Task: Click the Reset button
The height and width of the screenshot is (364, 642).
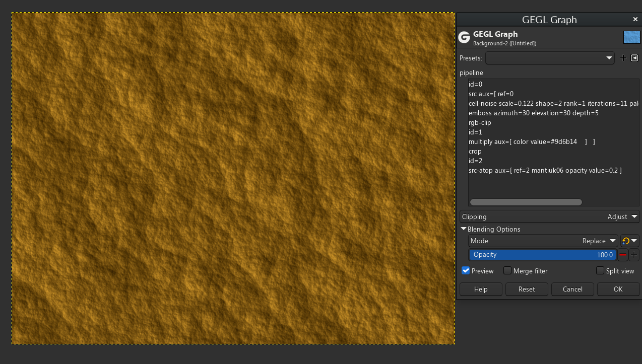Action: click(527, 289)
